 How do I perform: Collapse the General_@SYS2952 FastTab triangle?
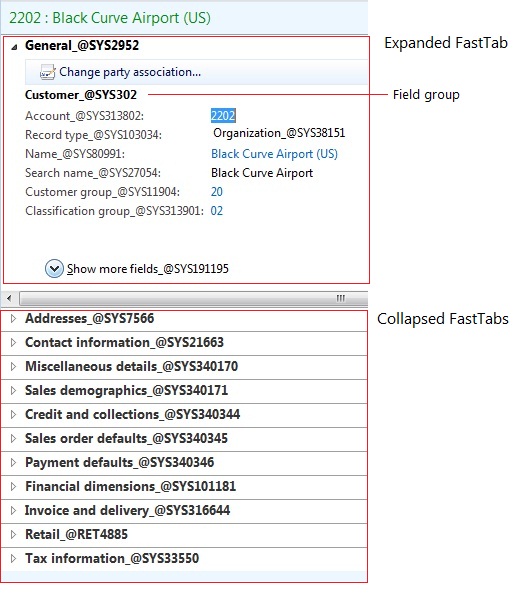coord(14,47)
